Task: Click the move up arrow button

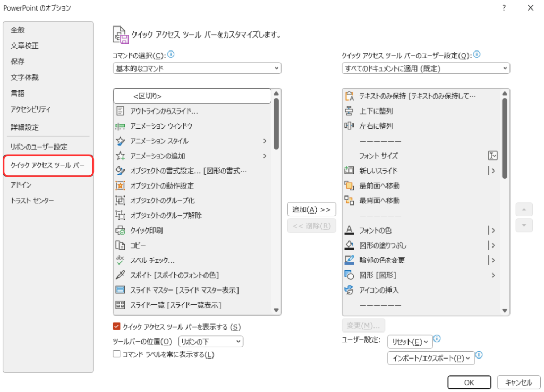Action: [524, 209]
